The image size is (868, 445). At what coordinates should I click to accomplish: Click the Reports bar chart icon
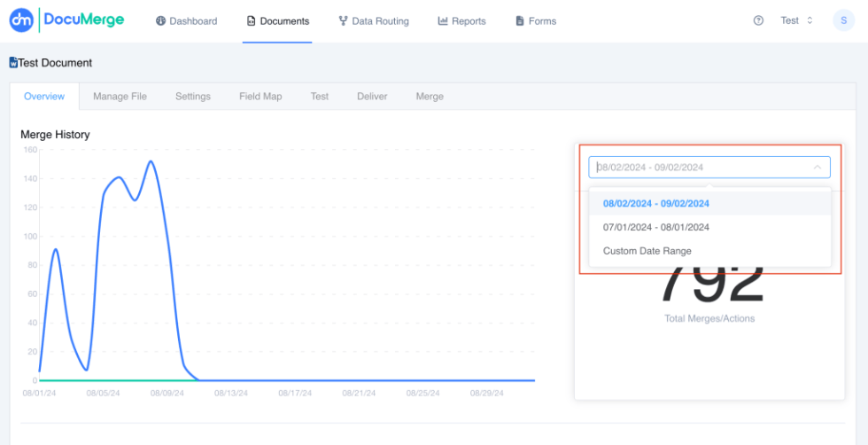pyautogui.click(x=442, y=21)
